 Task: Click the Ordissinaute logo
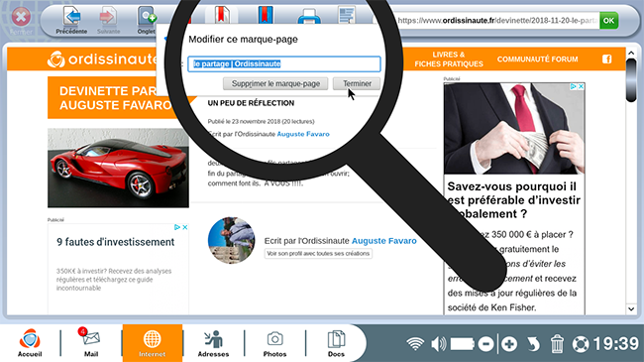(x=103, y=60)
